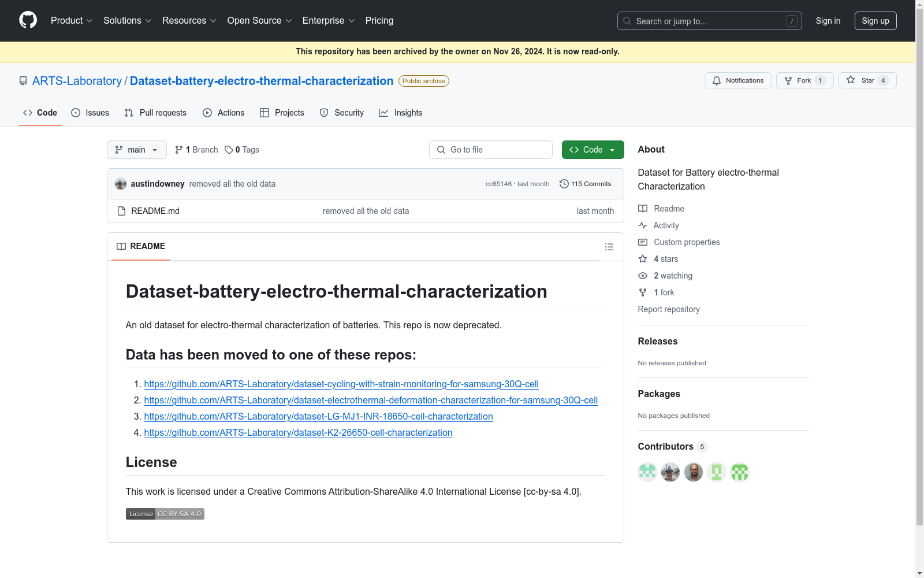
Task: Switch to the Issues tab
Action: [90, 113]
